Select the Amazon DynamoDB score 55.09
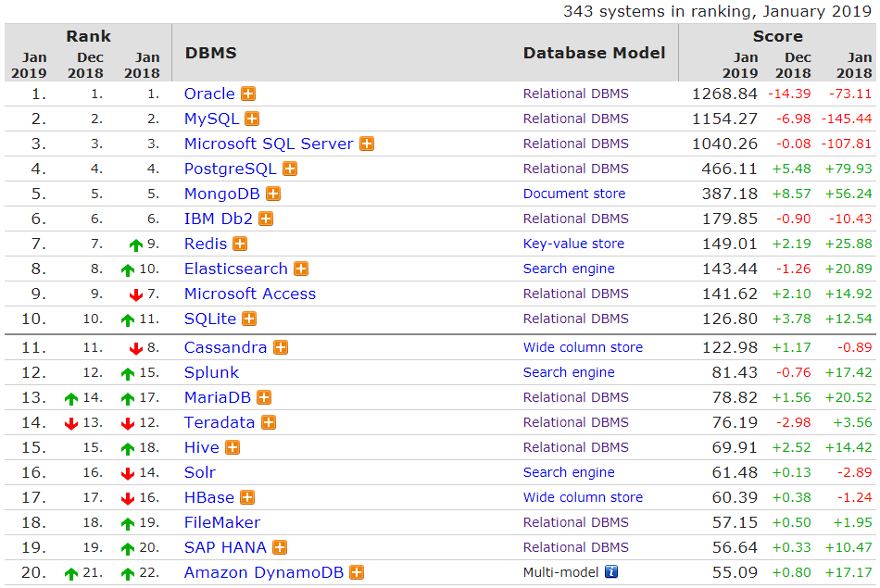This screenshot has width=880, height=588. (x=735, y=572)
